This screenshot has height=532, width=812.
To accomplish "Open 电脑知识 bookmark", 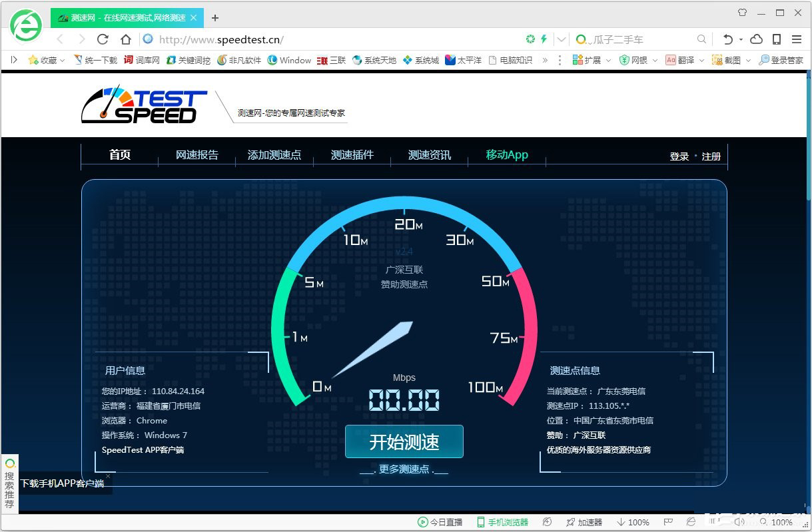I will tap(510, 60).
